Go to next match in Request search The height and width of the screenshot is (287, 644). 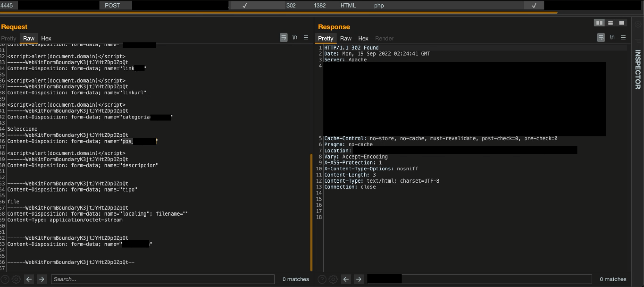(42, 279)
